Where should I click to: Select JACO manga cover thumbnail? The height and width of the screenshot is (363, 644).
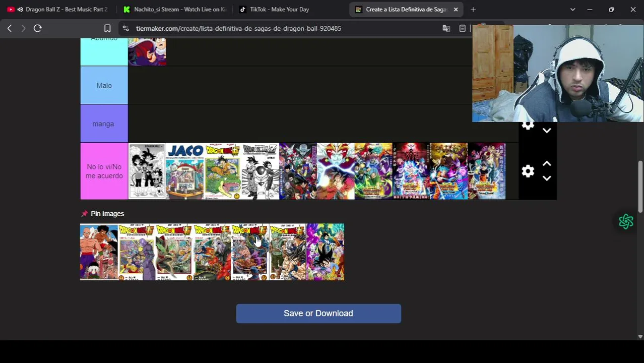tap(185, 171)
